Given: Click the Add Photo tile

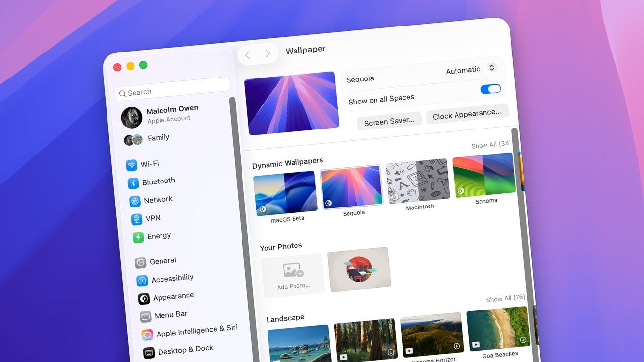Looking at the screenshot, I should (293, 275).
